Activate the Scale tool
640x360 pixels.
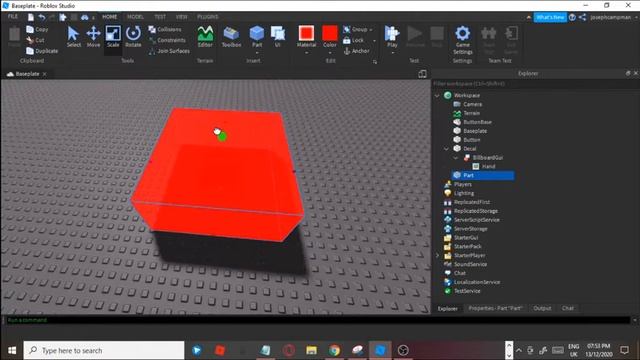[113, 37]
